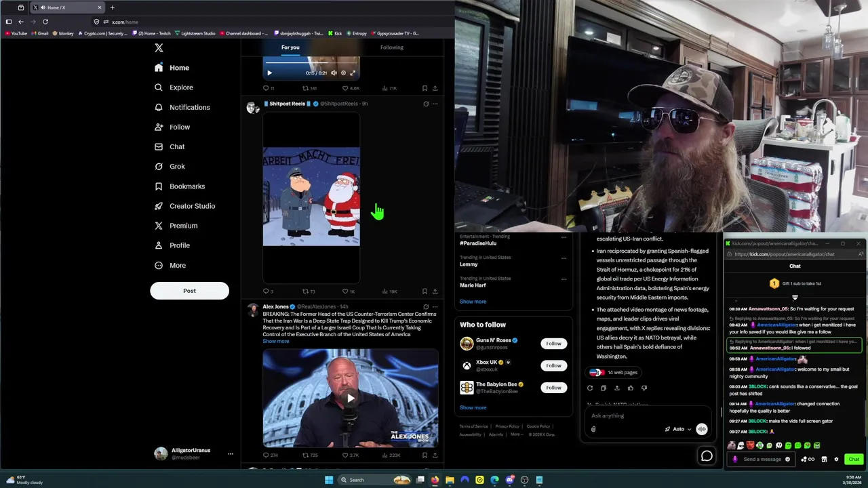This screenshot has width=868, height=488.
Task: Open the Grok Auto mode dropdown
Action: [x=678, y=429]
